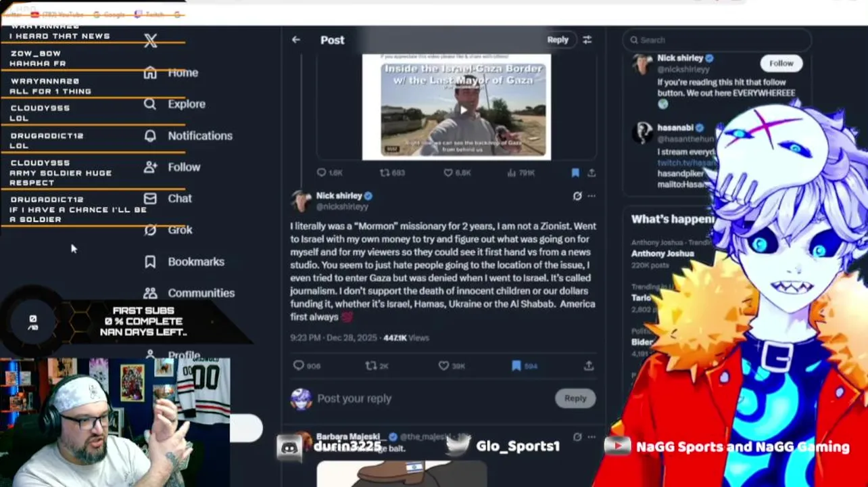Open Nick shirley's avatar on the post
The height and width of the screenshot is (487, 868).
tap(301, 201)
